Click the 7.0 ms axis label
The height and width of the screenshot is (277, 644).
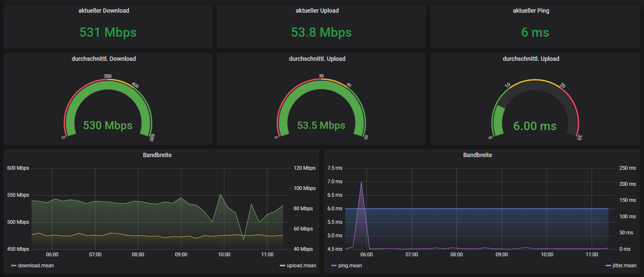tap(335, 182)
